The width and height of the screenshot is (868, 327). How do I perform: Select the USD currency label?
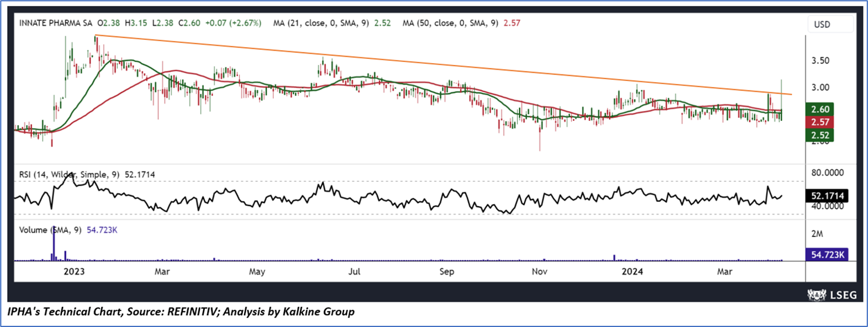point(823,25)
